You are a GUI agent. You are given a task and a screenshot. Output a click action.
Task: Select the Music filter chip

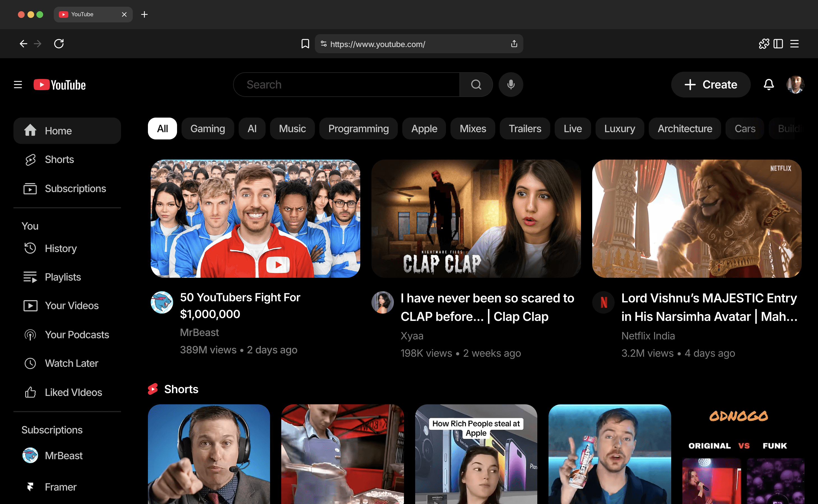click(x=292, y=129)
